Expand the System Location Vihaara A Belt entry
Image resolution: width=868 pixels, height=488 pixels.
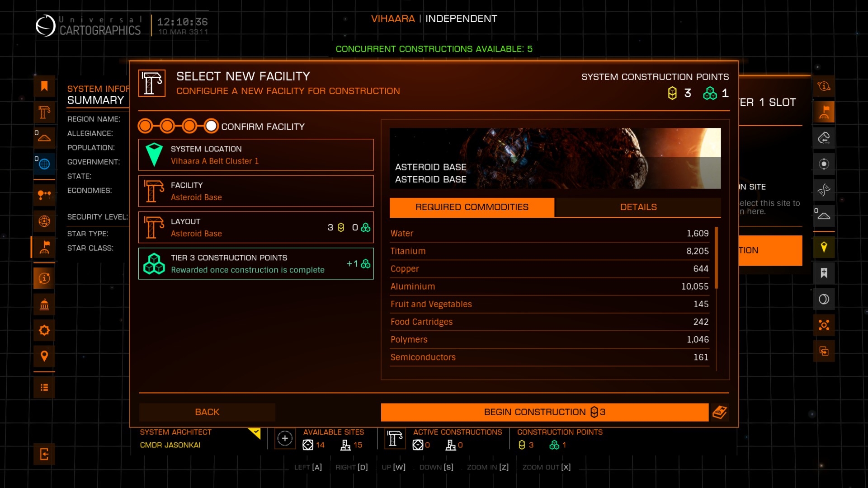(x=256, y=155)
